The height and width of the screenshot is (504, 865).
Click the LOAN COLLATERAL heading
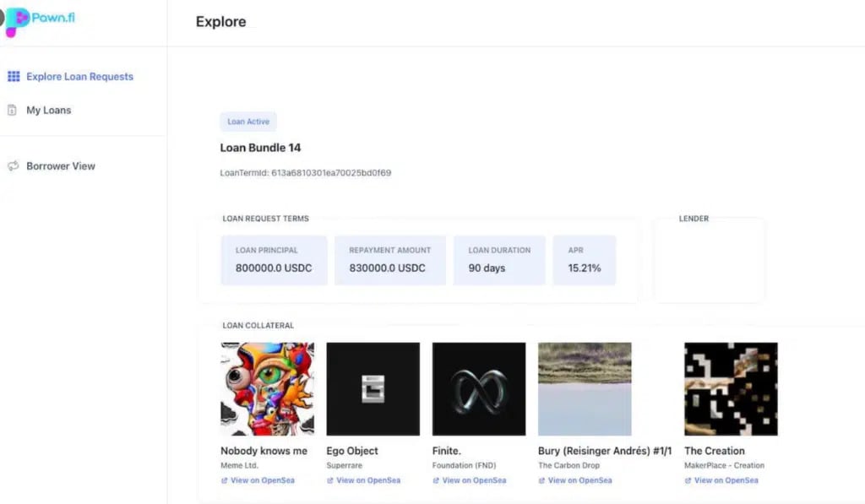(x=258, y=325)
